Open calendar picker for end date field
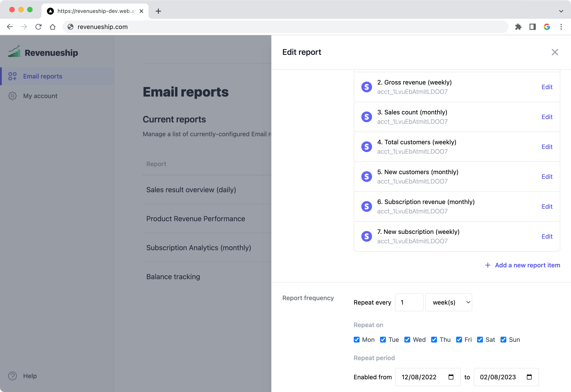This screenshot has width=571, height=392. 529,377
